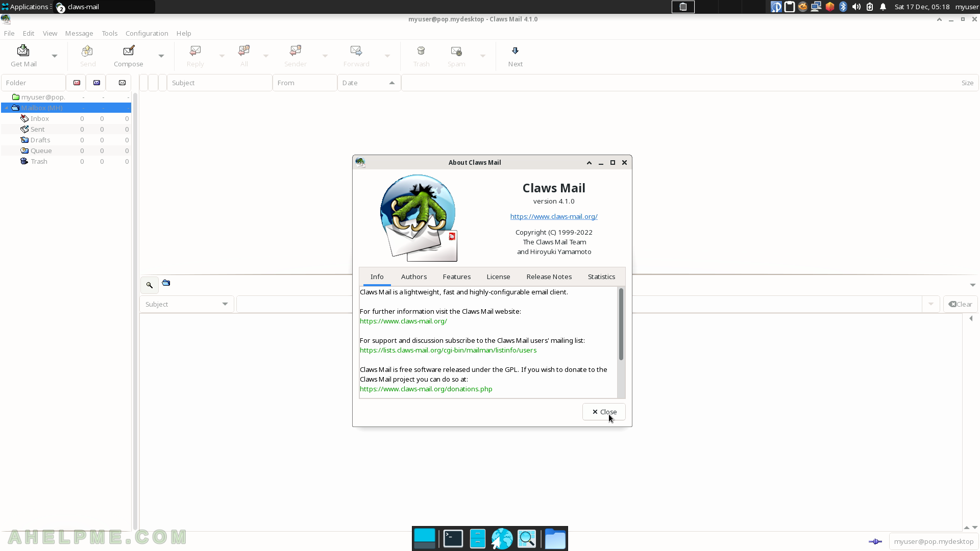Open the Message menu
Image resolution: width=980 pixels, height=551 pixels.
(x=79, y=33)
